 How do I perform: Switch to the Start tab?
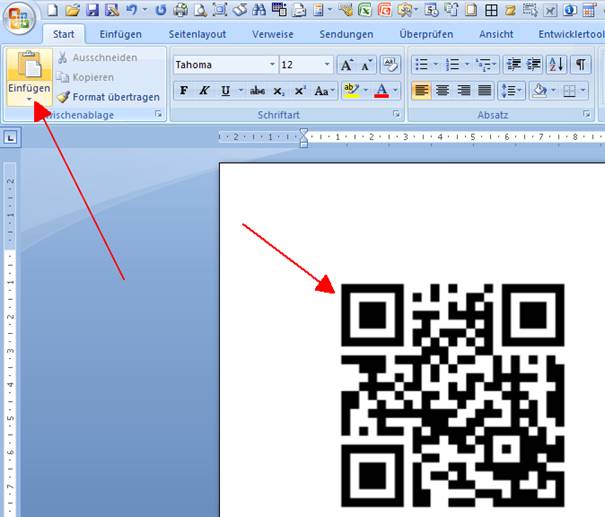pyautogui.click(x=64, y=34)
